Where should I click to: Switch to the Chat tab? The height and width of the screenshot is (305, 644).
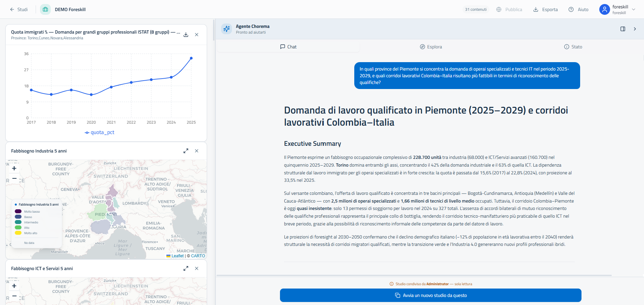coord(288,47)
